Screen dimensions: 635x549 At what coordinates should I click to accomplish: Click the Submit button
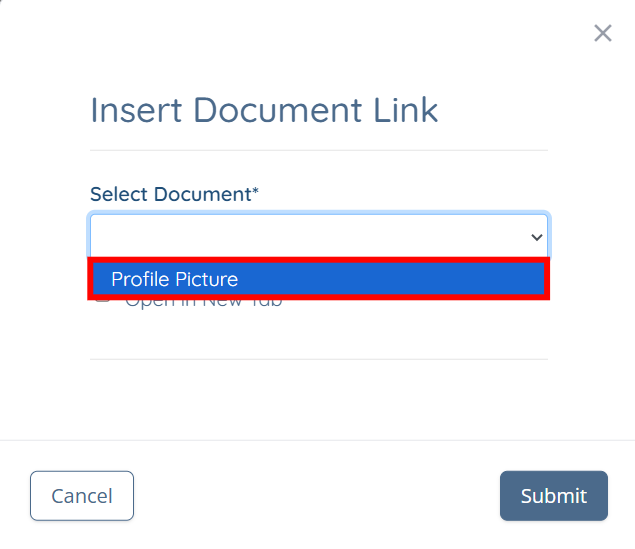[x=554, y=496]
